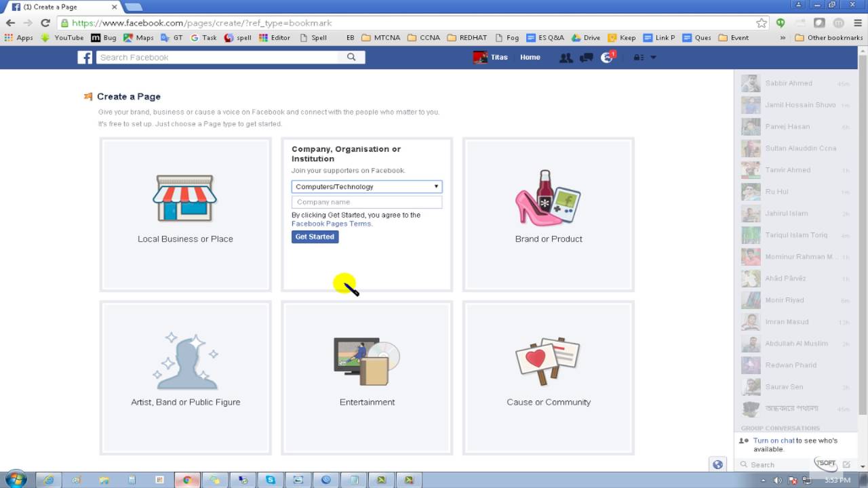This screenshot has height=488, width=868.
Task: Open chat with Sultan Alauddin Ccna
Action: click(x=795, y=148)
